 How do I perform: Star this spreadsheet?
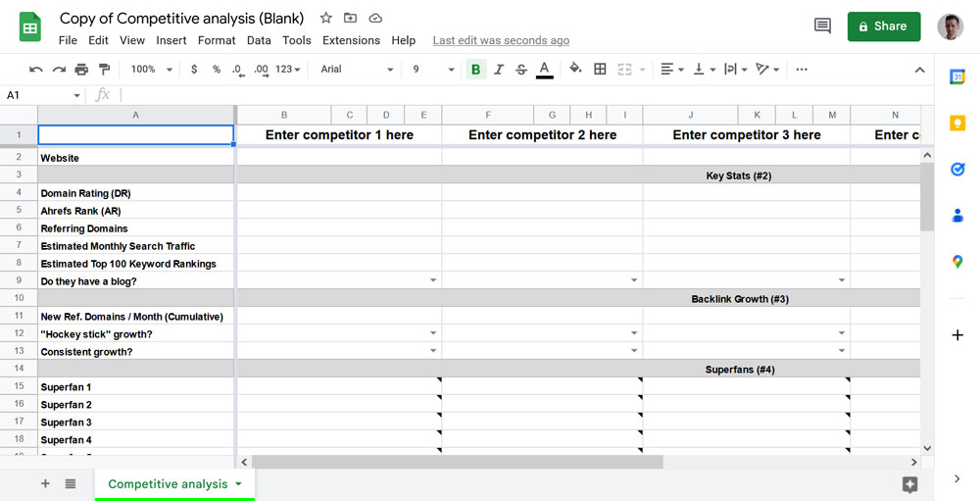coord(325,19)
